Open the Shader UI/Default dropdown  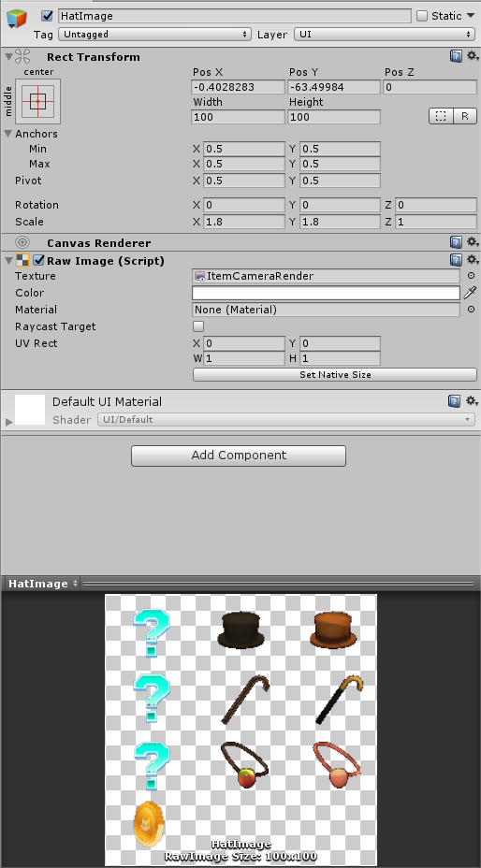click(x=286, y=420)
